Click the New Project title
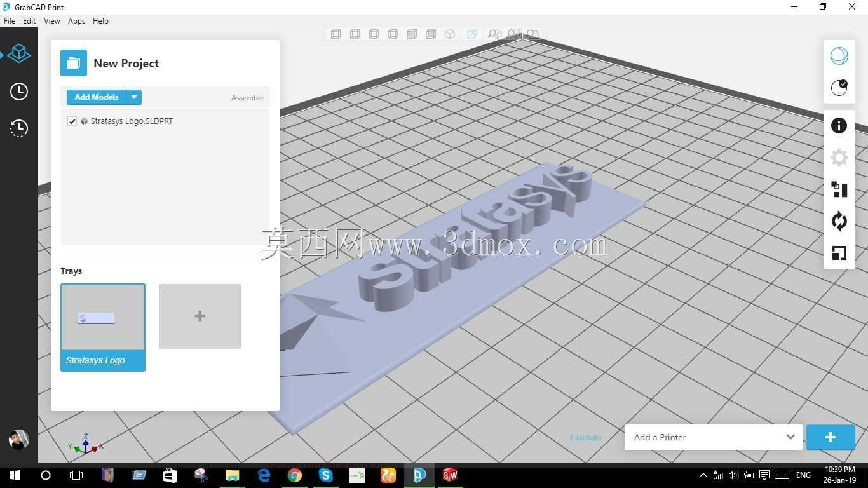The width and height of the screenshot is (868, 488). pyautogui.click(x=126, y=64)
